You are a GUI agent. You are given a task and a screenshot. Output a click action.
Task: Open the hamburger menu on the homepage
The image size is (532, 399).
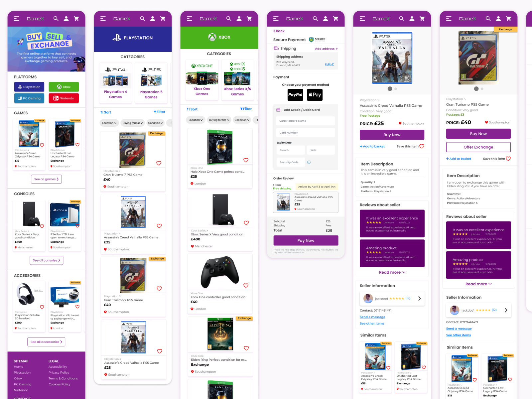point(16,19)
